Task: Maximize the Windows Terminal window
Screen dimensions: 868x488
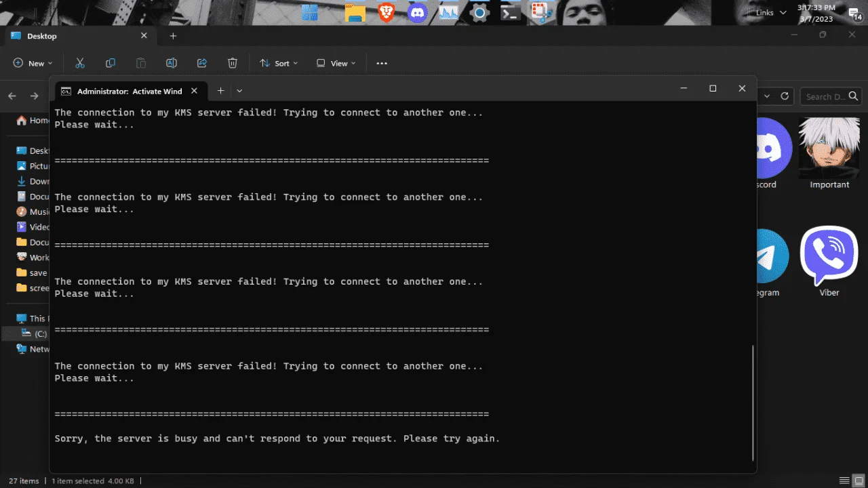Action: (713, 88)
